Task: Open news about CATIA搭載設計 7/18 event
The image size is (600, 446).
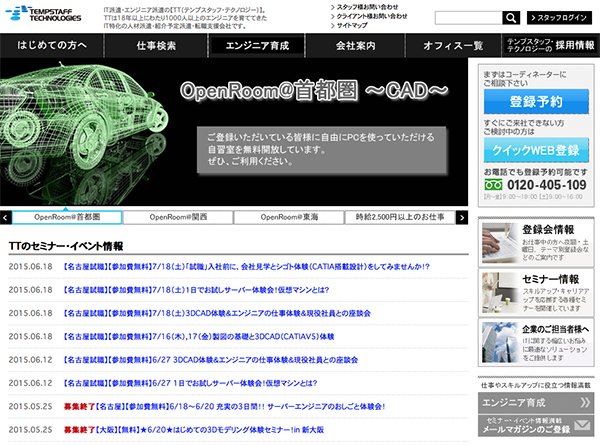Action: click(247, 267)
